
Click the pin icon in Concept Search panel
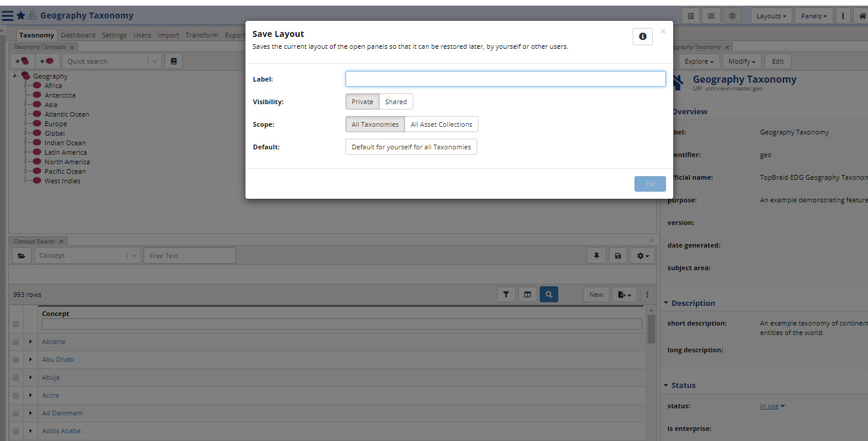(596, 255)
